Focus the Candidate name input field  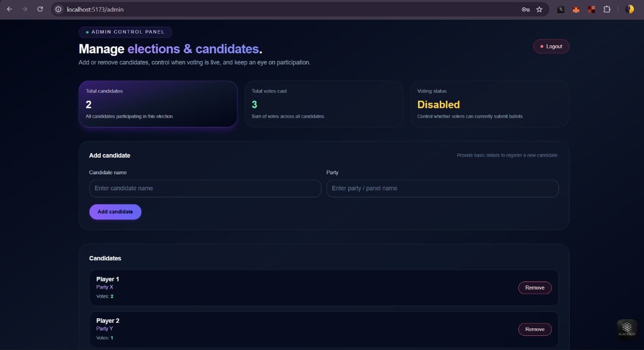pyautogui.click(x=205, y=188)
